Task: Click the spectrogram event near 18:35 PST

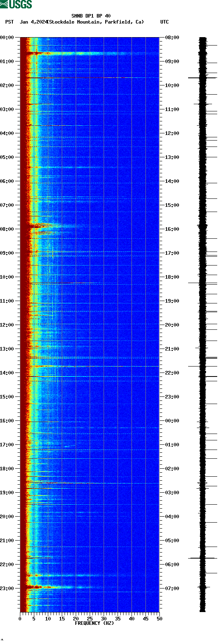Action: click(90, 483)
